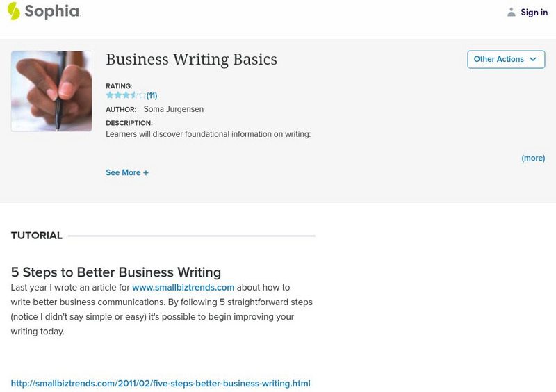Open the Other Actions dropdown

coord(505,60)
